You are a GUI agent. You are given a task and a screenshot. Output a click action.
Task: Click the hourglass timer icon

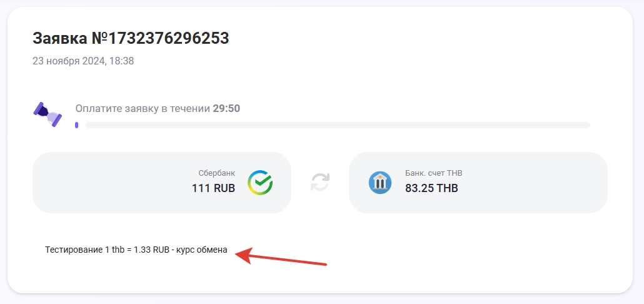tap(48, 114)
